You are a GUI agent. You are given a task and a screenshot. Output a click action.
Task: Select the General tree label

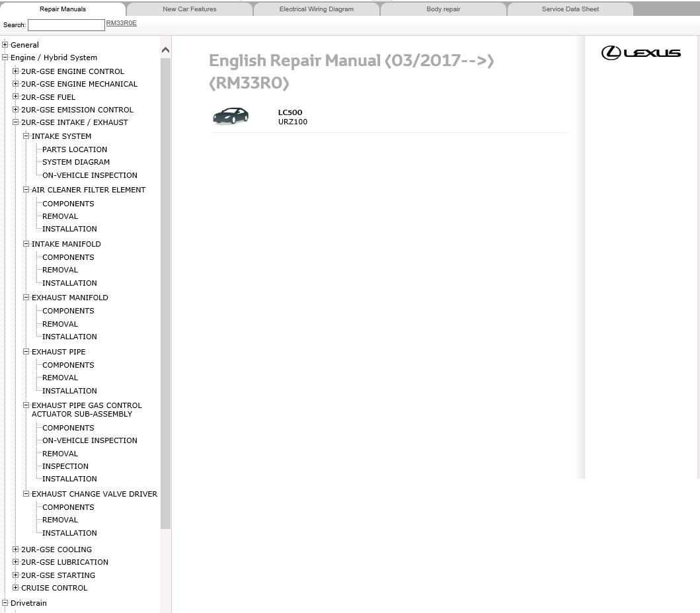click(x=24, y=45)
